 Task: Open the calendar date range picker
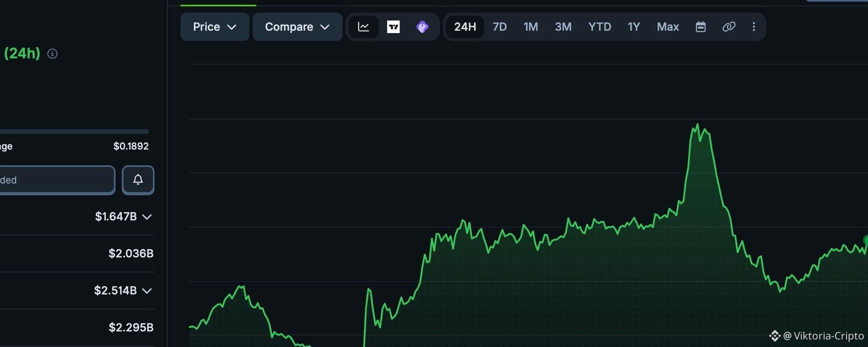tap(701, 27)
